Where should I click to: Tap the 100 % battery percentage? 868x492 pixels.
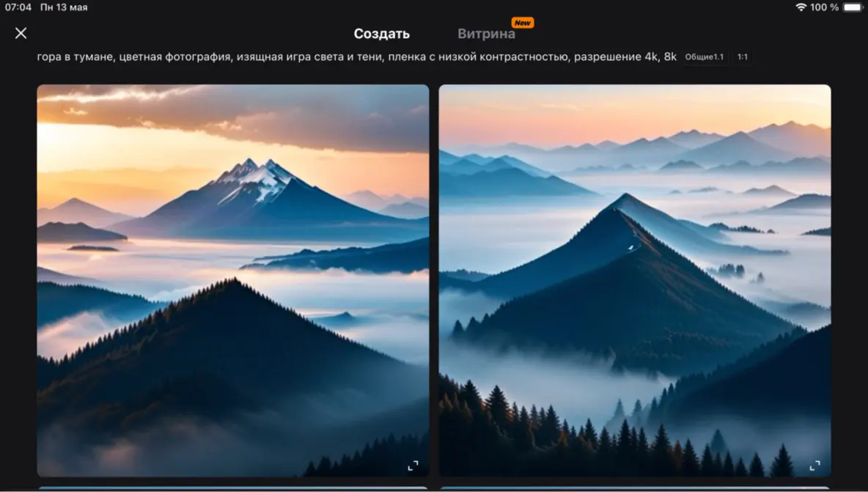point(824,7)
